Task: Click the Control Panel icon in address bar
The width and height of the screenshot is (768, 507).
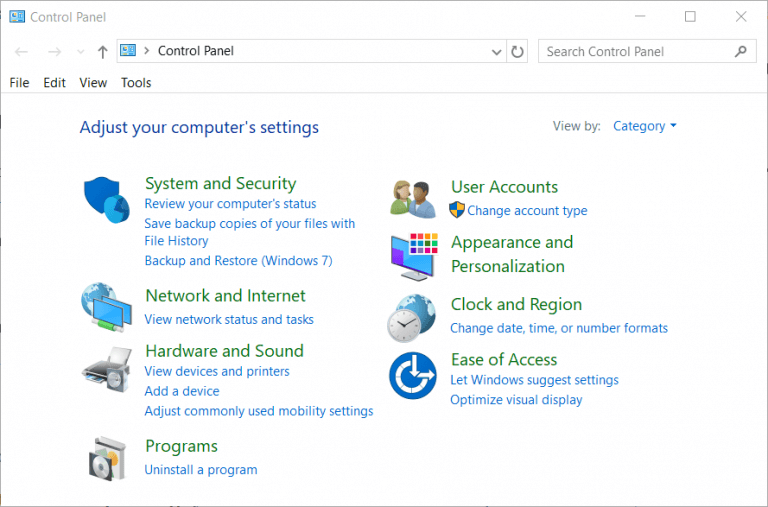Action: click(128, 50)
